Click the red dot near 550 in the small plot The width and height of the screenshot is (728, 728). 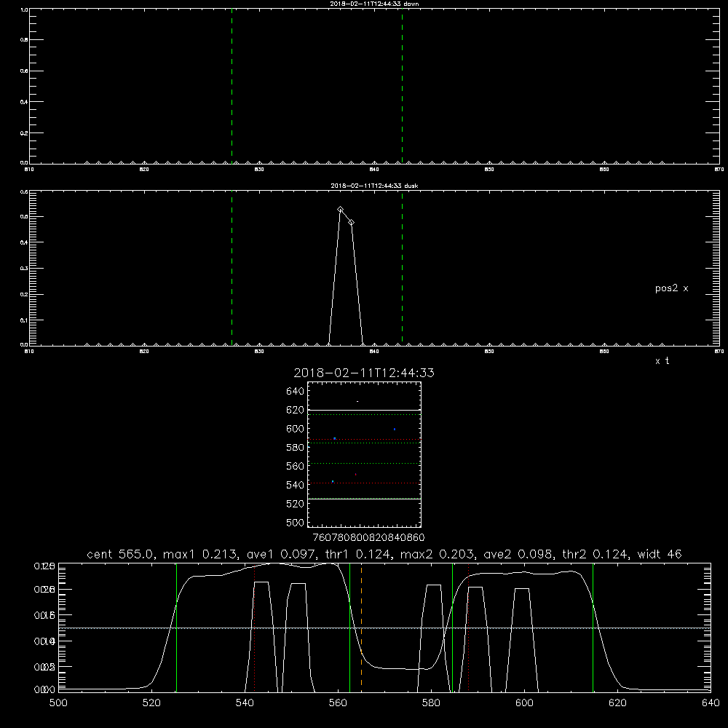click(356, 475)
